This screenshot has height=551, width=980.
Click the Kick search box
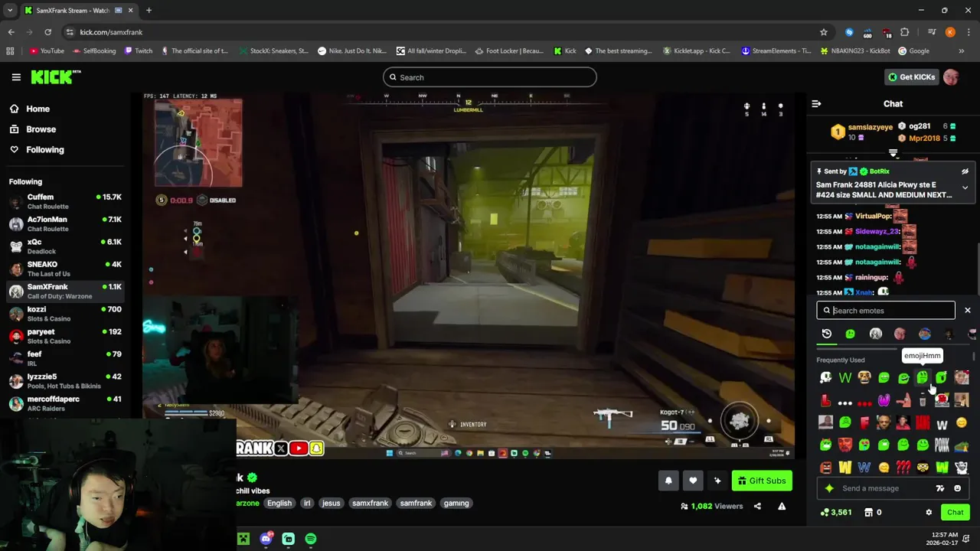pyautogui.click(x=490, y=77)
